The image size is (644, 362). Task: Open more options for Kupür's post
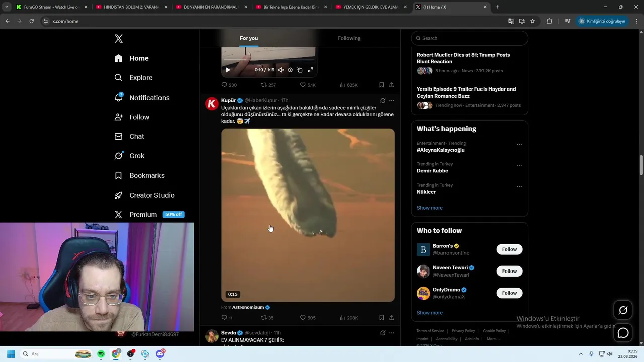(392, 101)
